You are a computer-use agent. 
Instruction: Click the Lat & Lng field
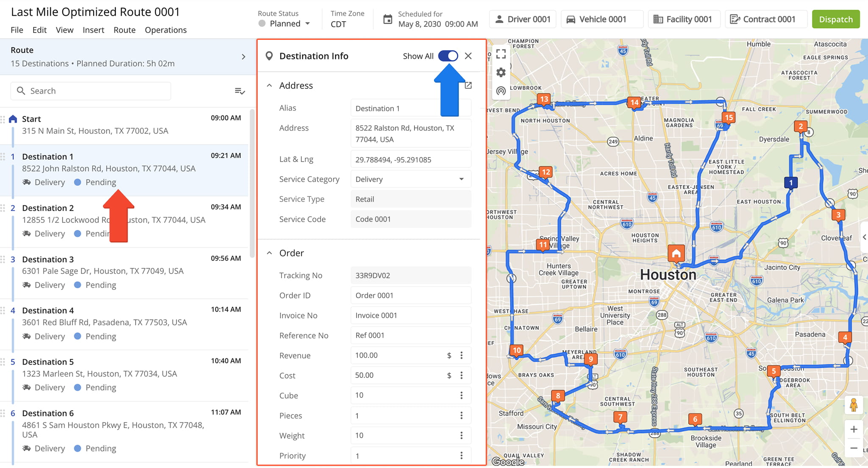click(x=411, y=160)
